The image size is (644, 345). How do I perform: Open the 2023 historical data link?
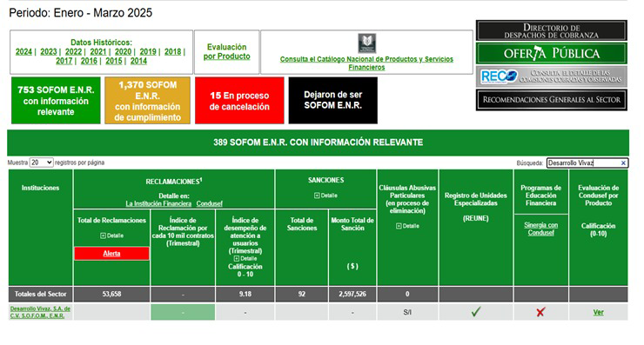point(49,51)
